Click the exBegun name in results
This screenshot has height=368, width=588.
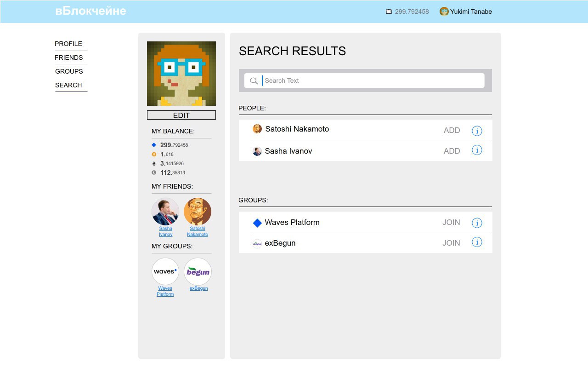(x=280, y=243)
